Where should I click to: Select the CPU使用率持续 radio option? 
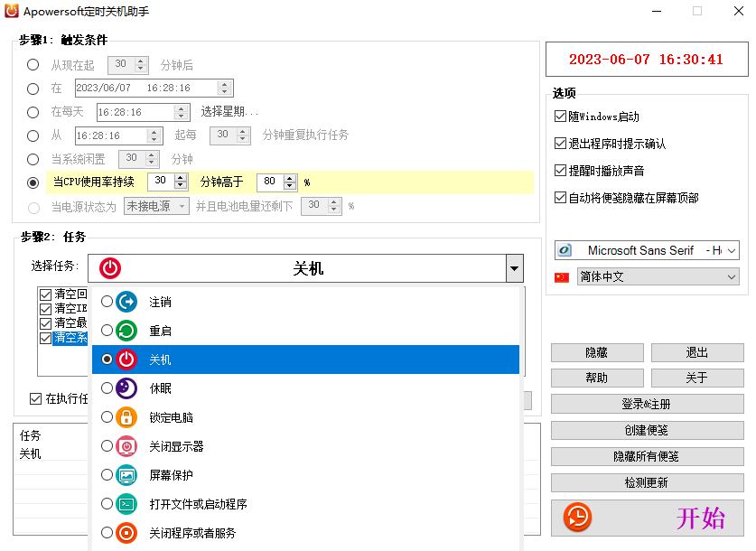33,182
